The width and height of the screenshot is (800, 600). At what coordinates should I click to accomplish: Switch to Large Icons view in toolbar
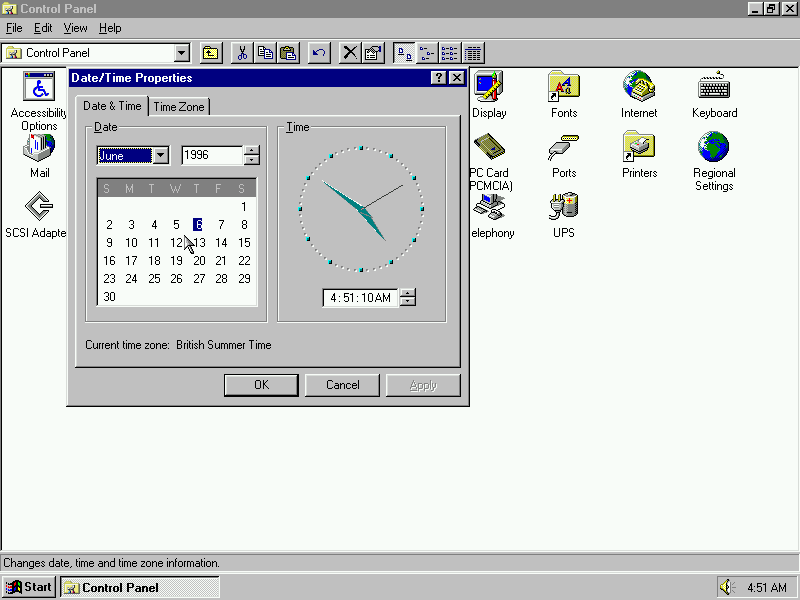pos(404,53)
